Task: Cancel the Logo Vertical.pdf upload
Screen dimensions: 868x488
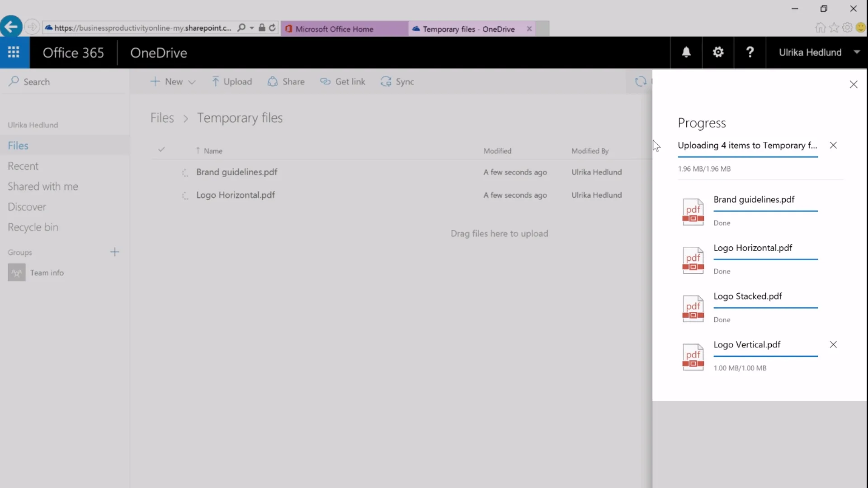Action: 833,344
